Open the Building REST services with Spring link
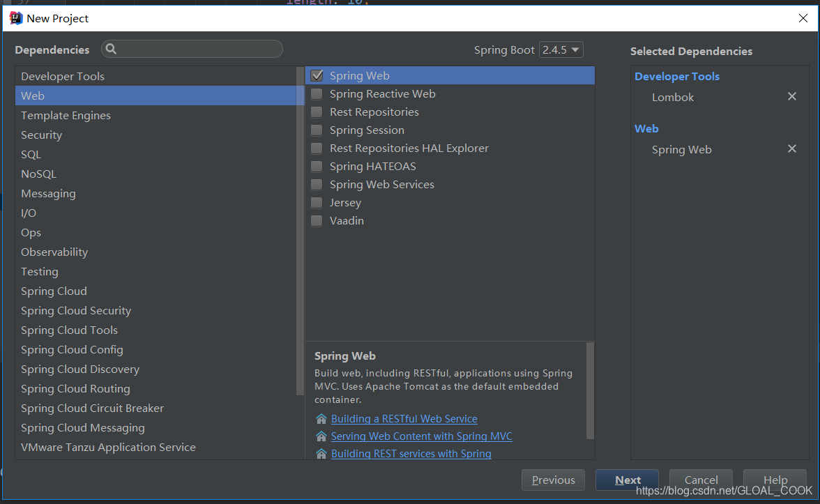This screenshot has width=820, height=504. pos(411,453)
